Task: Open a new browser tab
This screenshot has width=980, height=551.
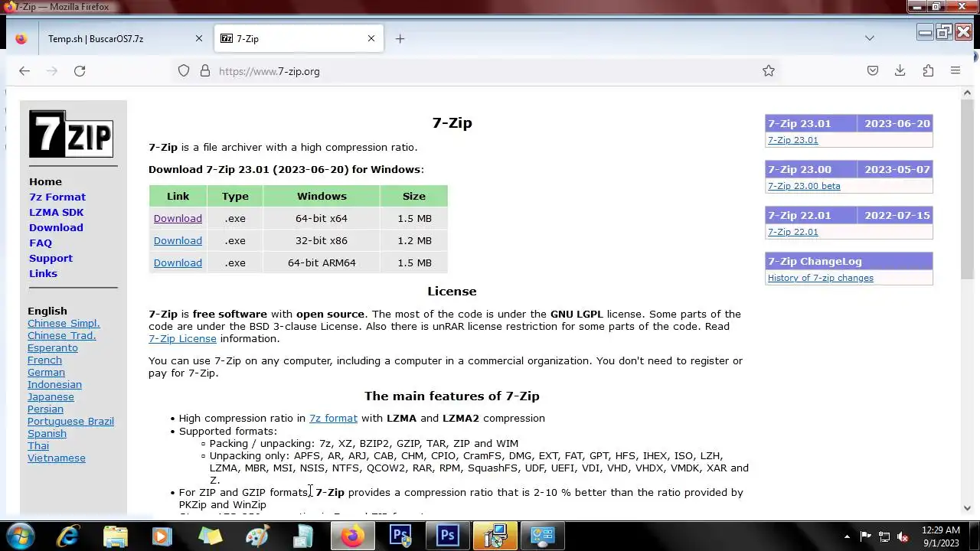Action: (x=400, y=39)
